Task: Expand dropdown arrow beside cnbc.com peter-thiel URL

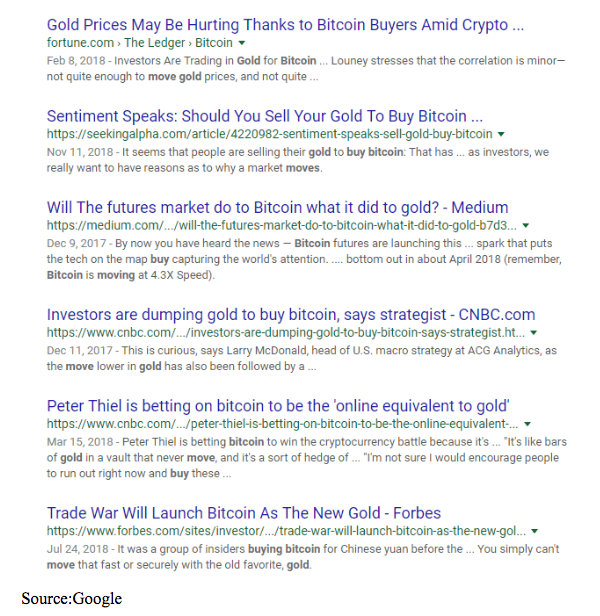Action: (x=528, y=424)
